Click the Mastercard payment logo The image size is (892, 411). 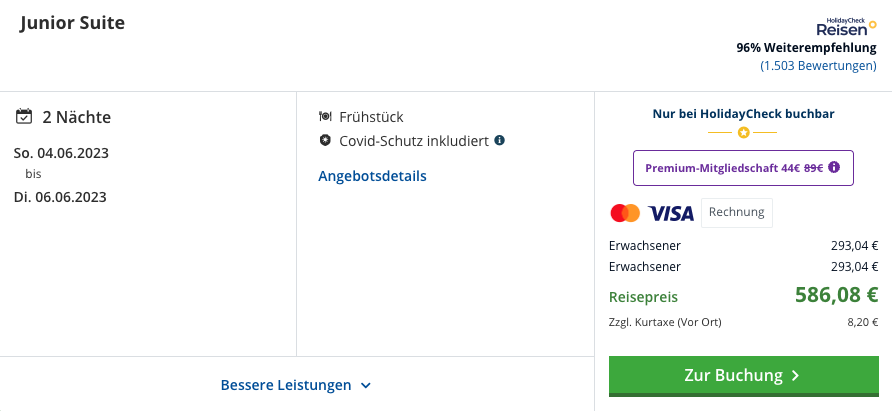click(x=625, y=213)
